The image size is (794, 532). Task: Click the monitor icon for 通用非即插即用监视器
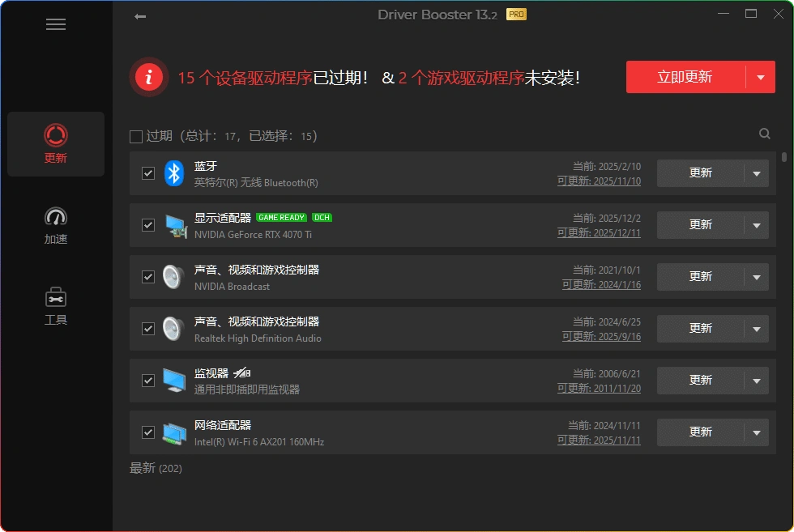173,380
